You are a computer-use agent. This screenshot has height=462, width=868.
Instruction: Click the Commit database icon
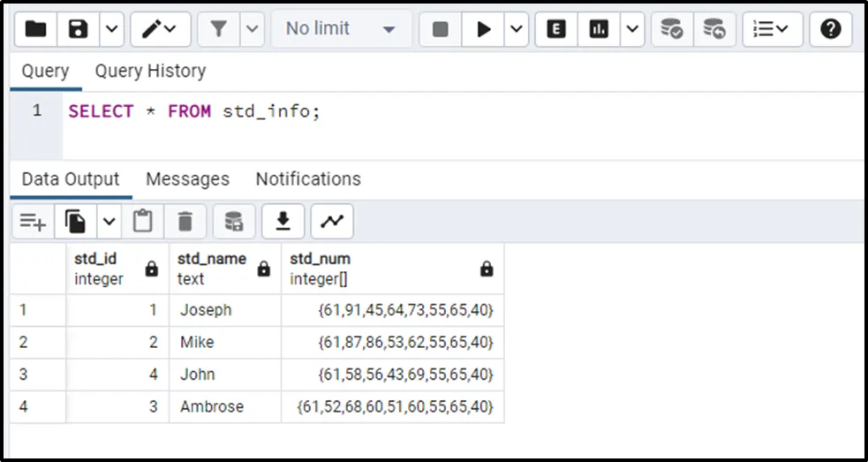672,29
